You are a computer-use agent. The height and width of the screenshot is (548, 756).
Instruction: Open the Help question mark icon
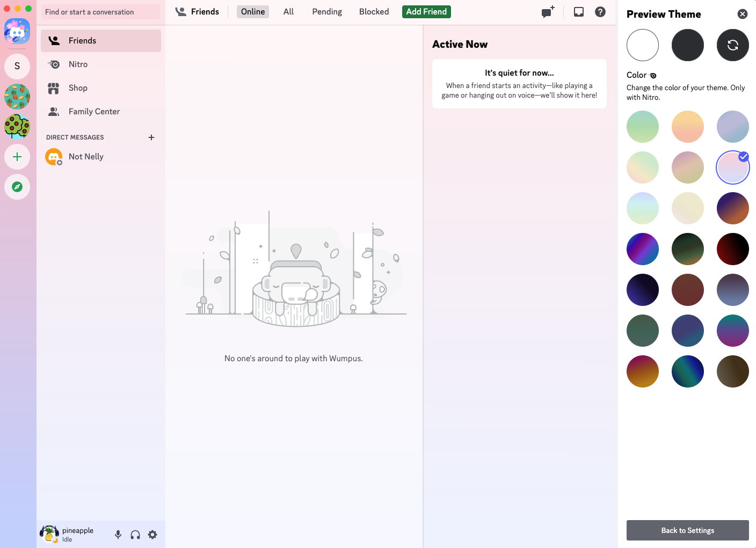click(600, 12)
